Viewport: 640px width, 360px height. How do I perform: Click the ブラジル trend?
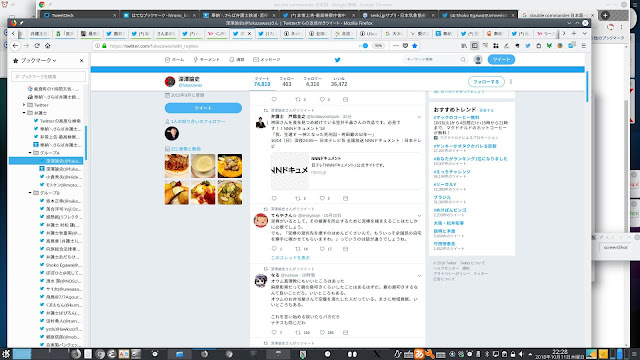[x=442, y=198]
